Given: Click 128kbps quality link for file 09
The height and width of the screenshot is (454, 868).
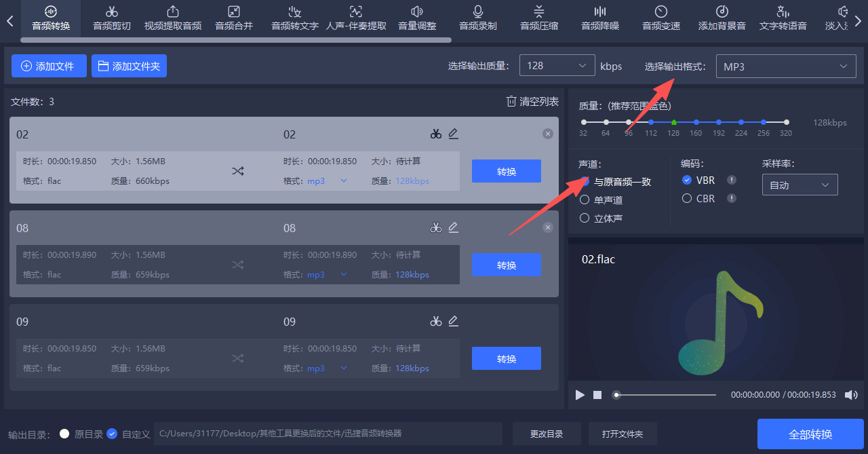Looking at the screenshot, I should [x=412, y=368].
